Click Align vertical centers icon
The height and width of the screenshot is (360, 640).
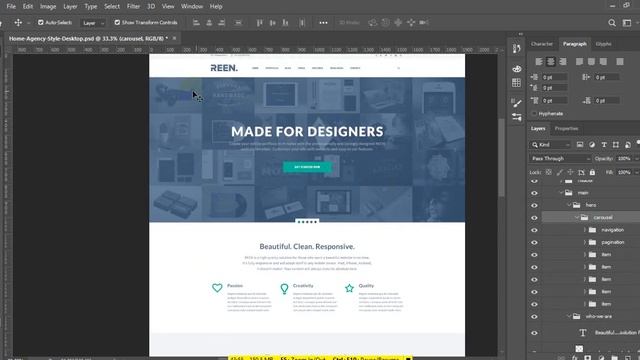272,22
